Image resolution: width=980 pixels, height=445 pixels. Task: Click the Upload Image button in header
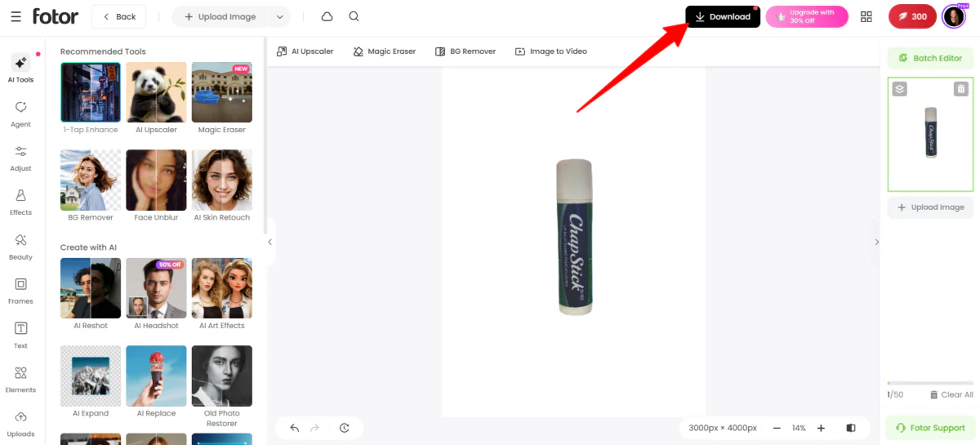(x=220, y=16)
